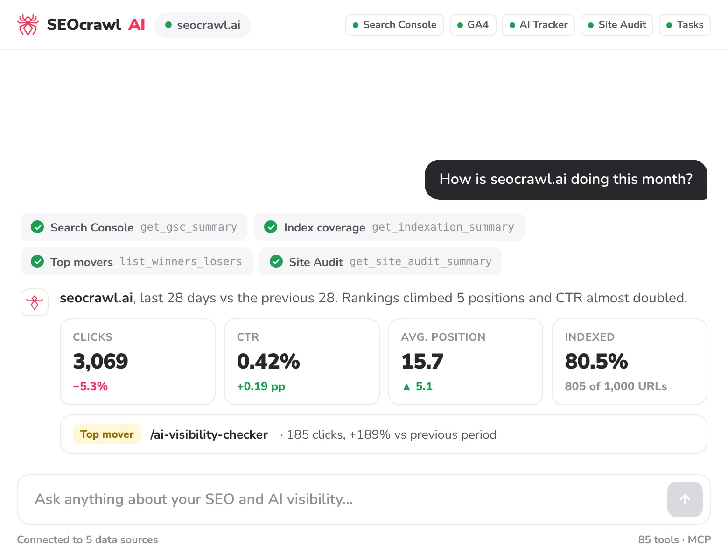Click the send arrow button

[685, 499]
